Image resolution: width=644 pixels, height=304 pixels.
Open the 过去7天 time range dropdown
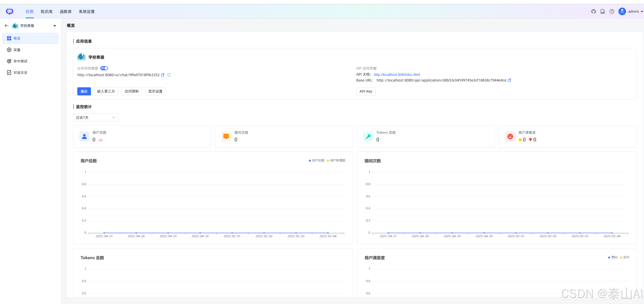(96, 117)
